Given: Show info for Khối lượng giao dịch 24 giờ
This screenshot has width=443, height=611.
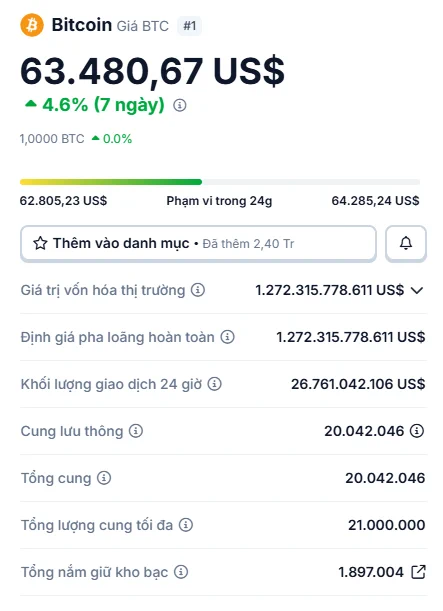Looking at the screenshot, I should pyautogui.click(x=214, y=384).
